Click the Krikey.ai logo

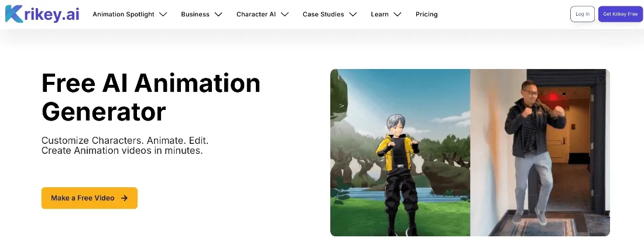click(42, 14)
